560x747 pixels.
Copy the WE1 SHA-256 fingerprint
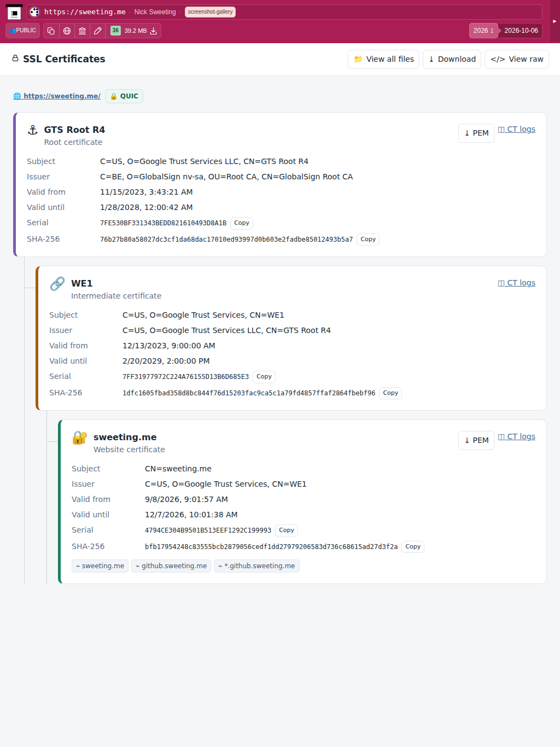click(390, 393)
